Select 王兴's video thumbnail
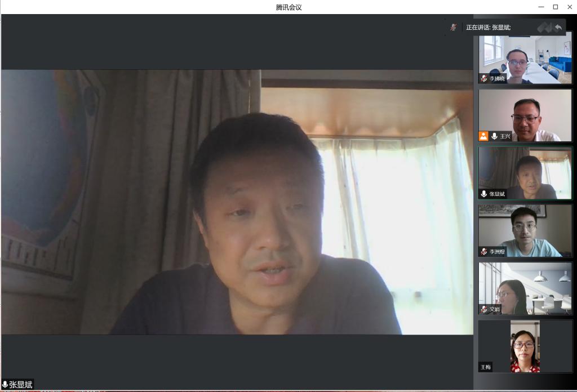 tap(525, 115)
